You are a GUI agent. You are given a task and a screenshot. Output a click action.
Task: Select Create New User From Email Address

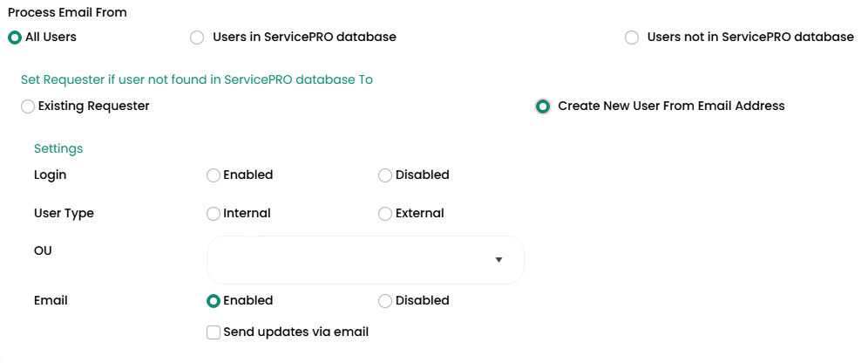point(543,106)
